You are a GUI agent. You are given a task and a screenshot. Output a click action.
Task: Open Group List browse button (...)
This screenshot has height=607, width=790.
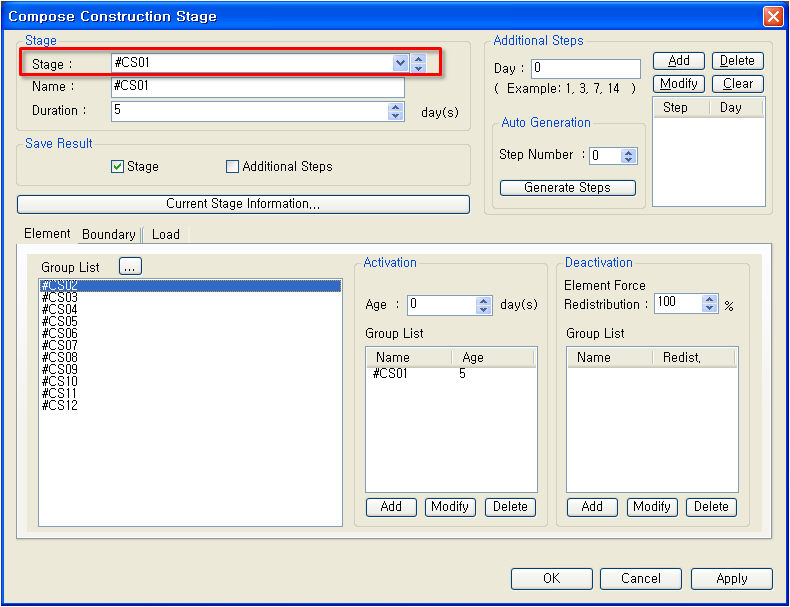[130, 266]
